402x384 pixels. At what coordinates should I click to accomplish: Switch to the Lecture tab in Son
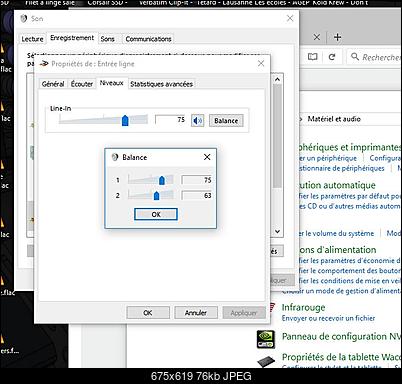tap(32, 39)
